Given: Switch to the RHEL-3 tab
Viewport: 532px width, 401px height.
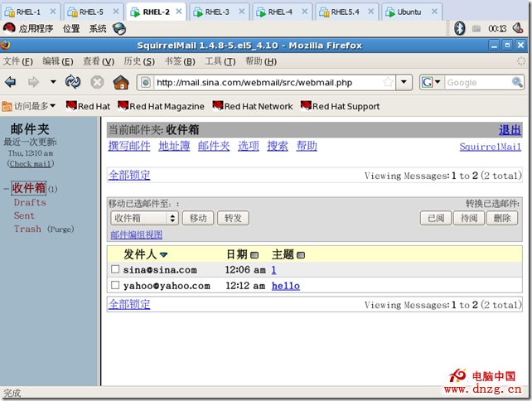Looking at the screenshot, I should (215, 12).
